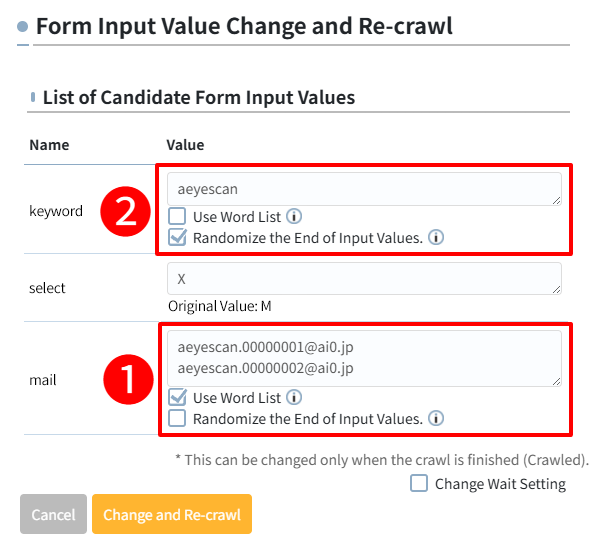Click info icon beside keyword Use Word List

pyautogui.click(x=294, y=216)
